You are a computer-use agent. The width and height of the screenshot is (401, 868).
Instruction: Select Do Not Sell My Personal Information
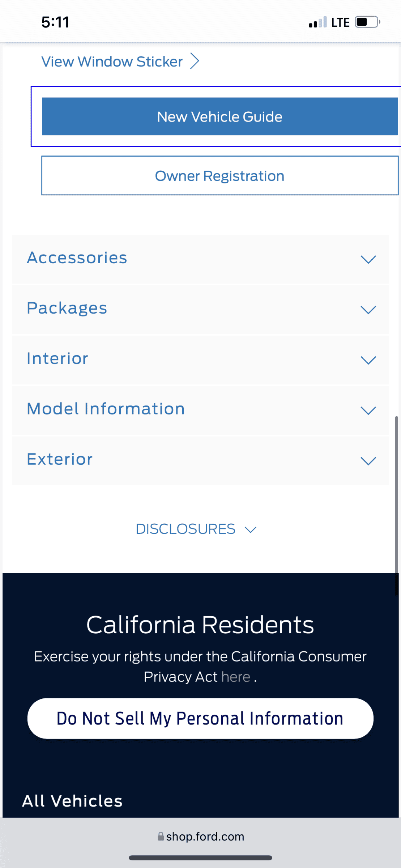[x=200, y=718]
